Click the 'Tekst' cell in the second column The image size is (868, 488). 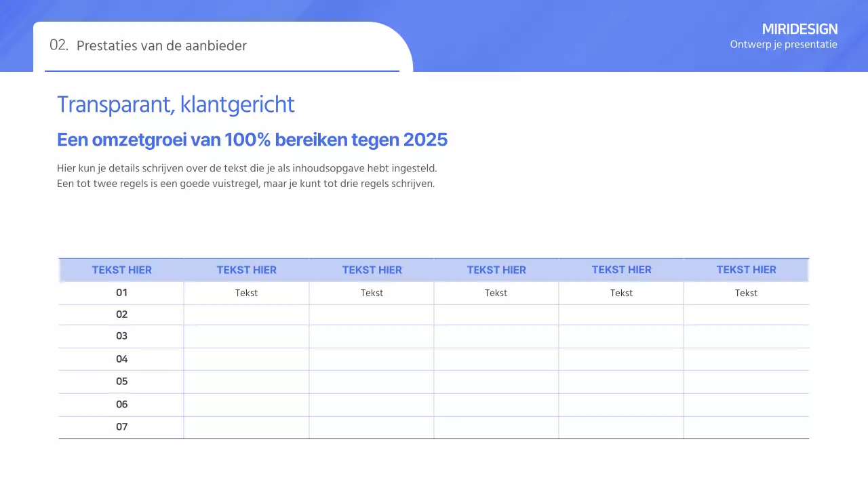[x=246, y=293]
